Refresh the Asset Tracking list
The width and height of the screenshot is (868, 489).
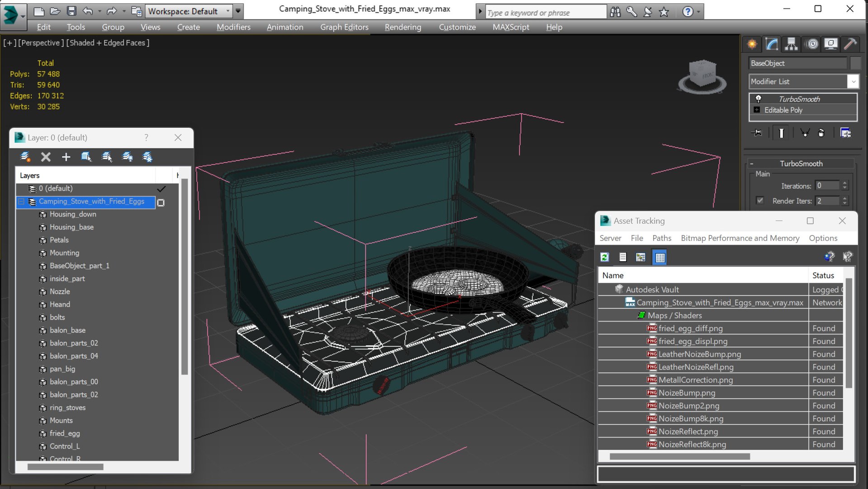pos(605,257)
